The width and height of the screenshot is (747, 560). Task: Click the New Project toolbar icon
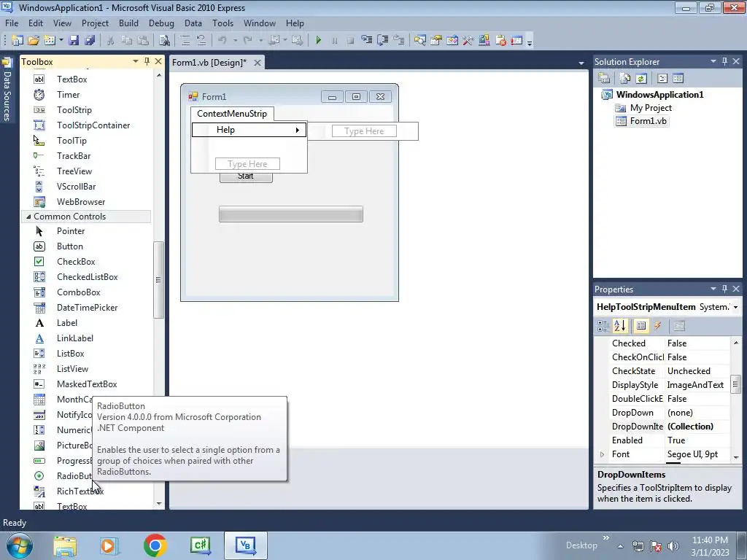[18, 41]
